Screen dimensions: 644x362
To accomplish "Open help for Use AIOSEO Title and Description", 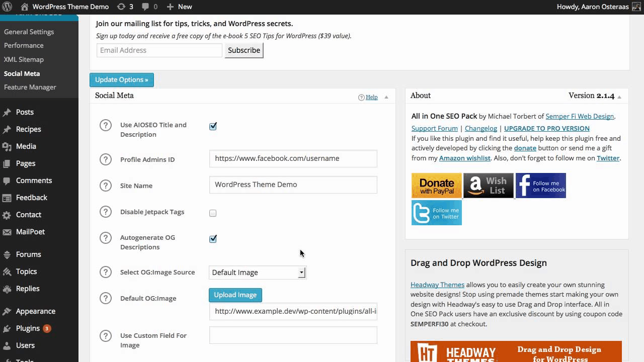I will [105, 125].
